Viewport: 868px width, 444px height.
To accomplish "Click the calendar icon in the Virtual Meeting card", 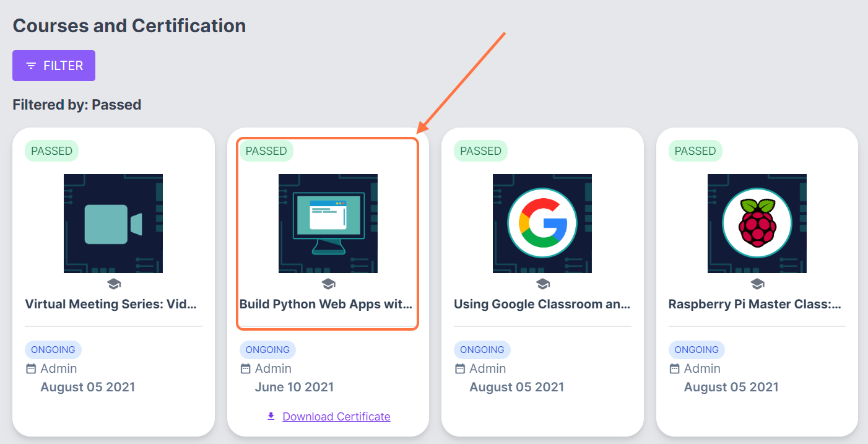I will click(31, 369).
